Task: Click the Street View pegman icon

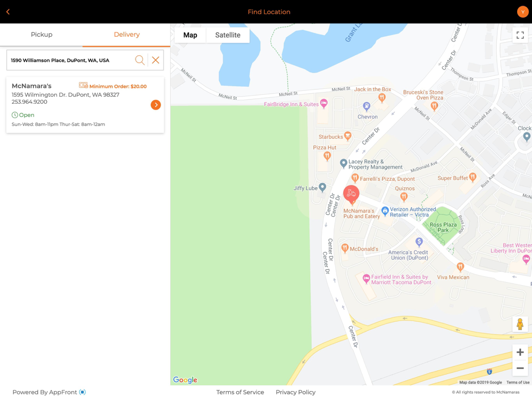Action: tap(520, 324)
